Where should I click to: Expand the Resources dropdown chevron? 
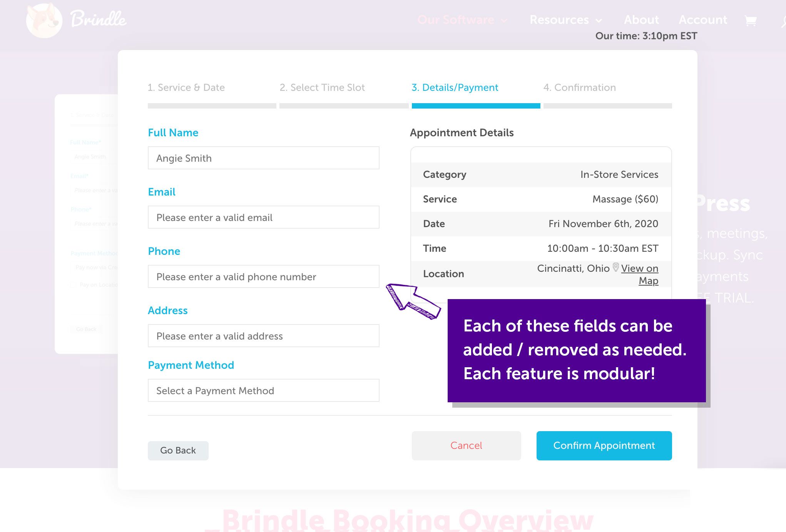tap(599, 21)
